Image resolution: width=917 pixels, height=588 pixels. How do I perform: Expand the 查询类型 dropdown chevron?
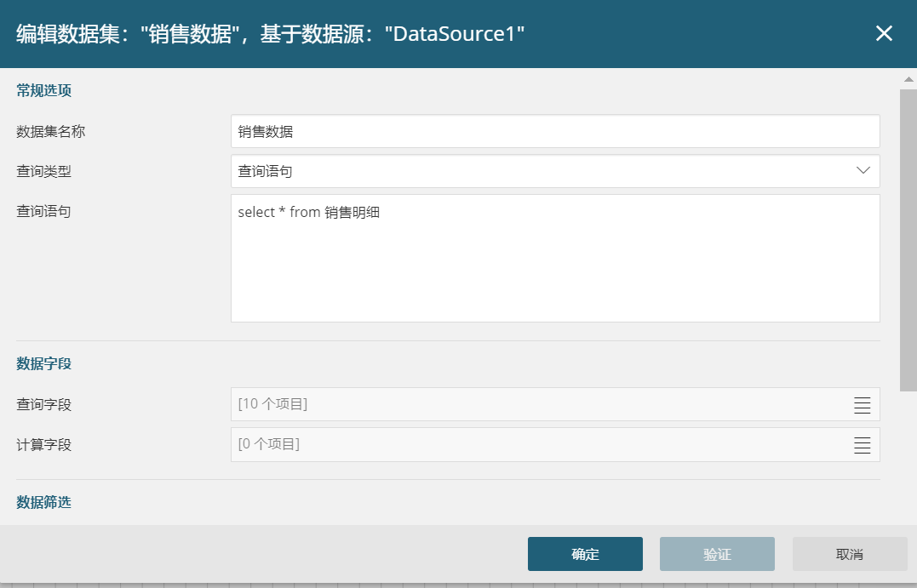[x=863, y=171]
